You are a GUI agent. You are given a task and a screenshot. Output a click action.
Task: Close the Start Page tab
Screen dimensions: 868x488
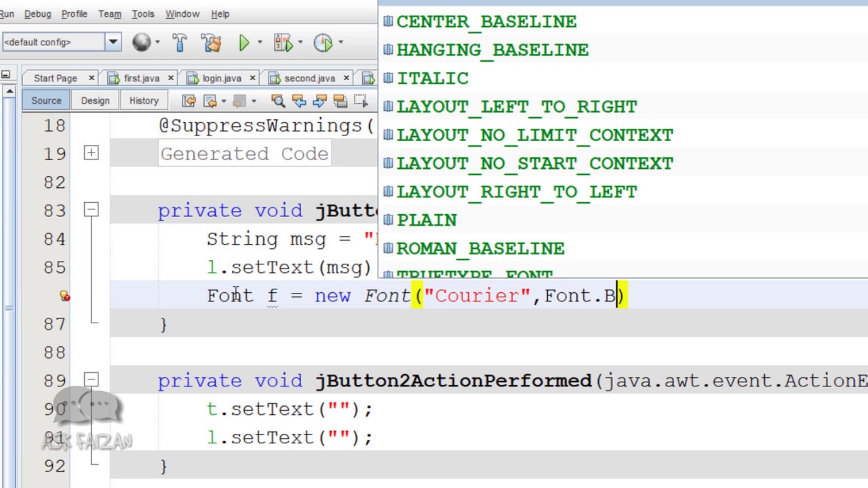(x=92, y=78)
